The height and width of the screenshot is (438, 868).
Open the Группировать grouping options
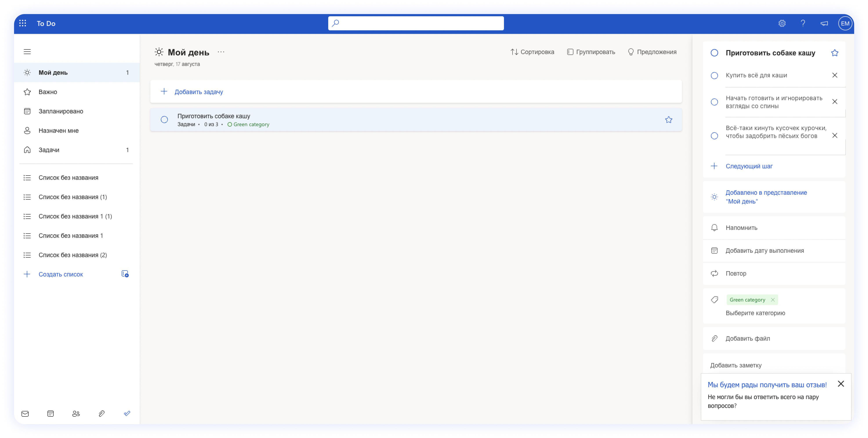[591, 52]
